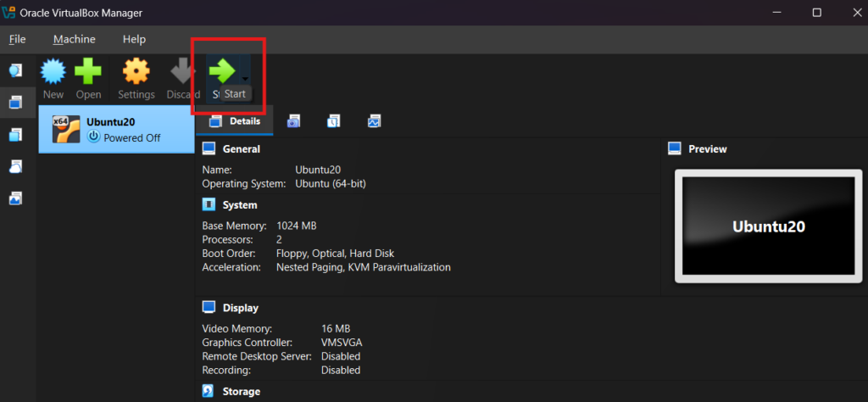Click the Name value "Ubuntu20" in General
Viewport: 868px width, 402px height.
click(318, 170)
